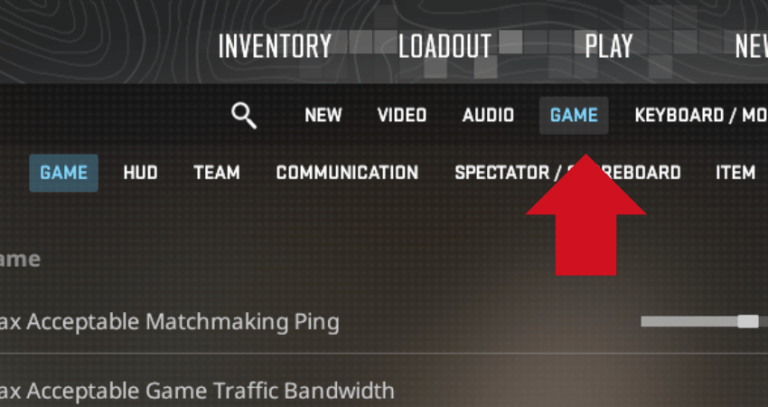The height and width of the screenshot is (407, 768).
Task: Open the SPECTATOR / SCOREBOARD sub-tab
Action: click(568, 173)
